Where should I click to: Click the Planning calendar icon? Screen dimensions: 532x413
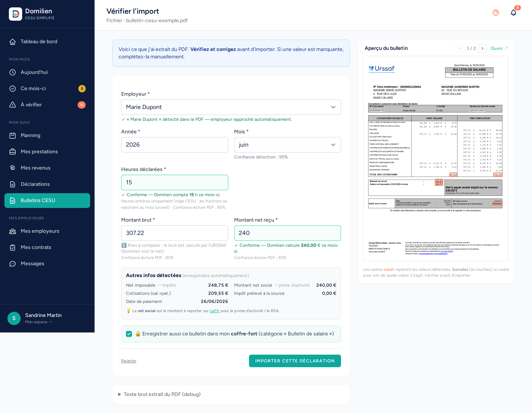tap(12, 135)
